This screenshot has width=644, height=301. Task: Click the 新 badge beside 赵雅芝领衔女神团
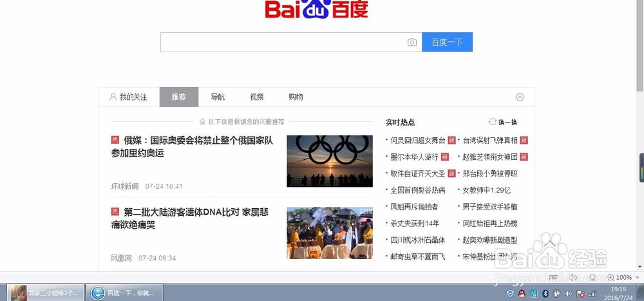(524, 157)
